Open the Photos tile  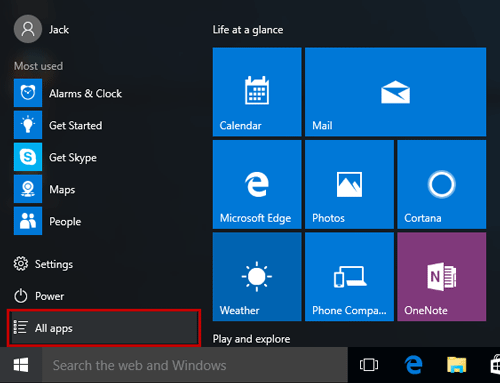click(x=349, y=184)
